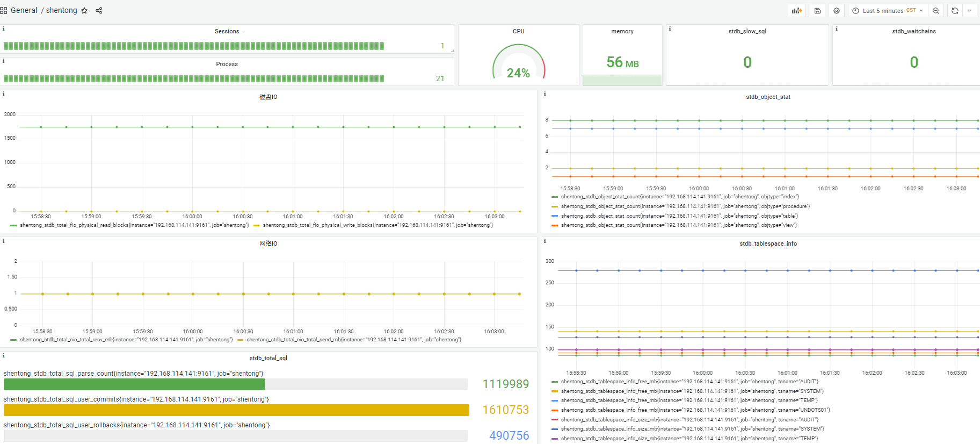980x444 pixels.
Task: Click the yellow sql_user_commits bar
Action: [236, 410]
